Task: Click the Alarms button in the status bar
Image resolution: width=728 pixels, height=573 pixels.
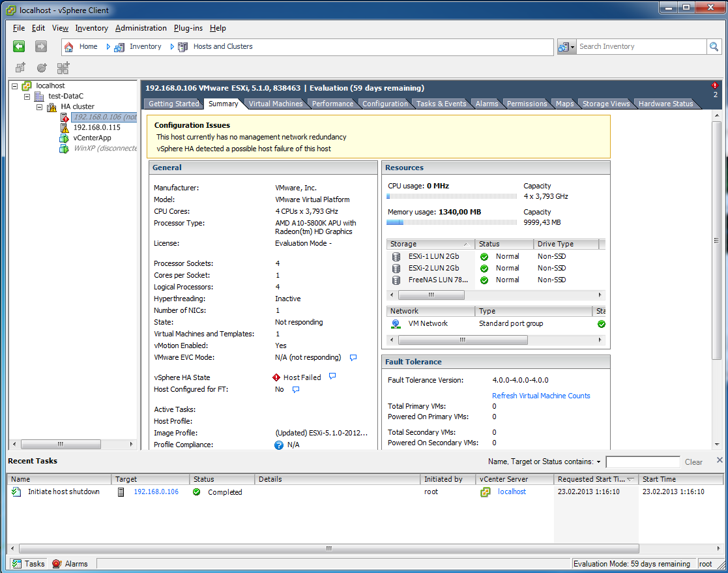Action: [x=70, y=564]
